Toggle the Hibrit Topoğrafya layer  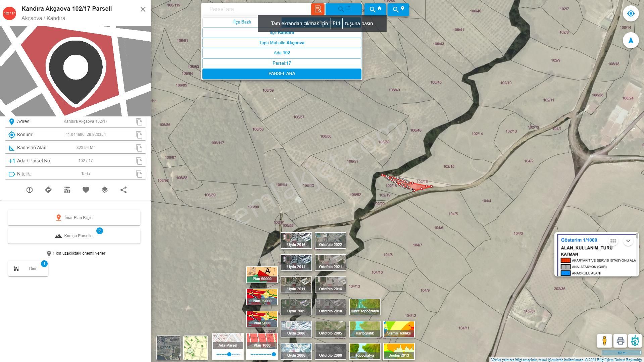365,307
